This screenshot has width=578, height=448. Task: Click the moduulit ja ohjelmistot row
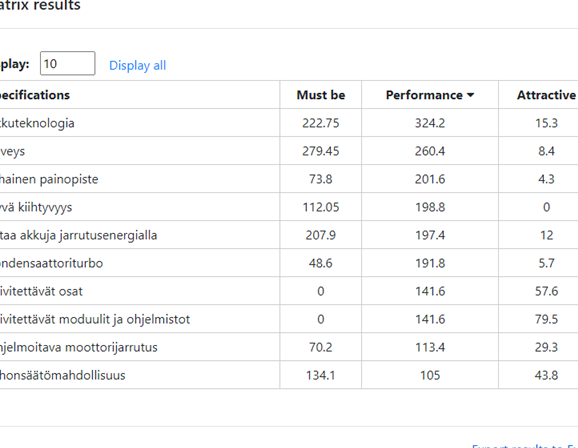(289, 319)
